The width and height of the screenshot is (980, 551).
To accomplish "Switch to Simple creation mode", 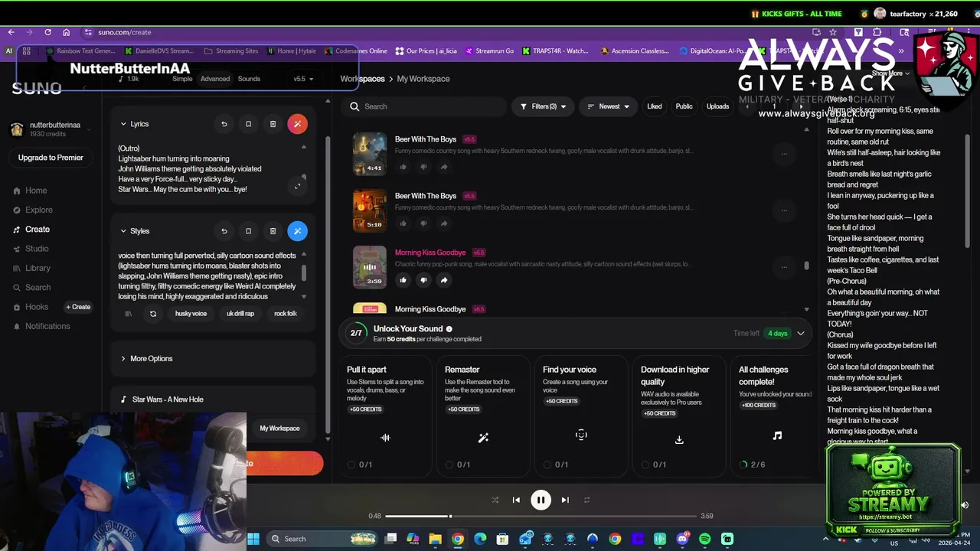I will point(182,79).
